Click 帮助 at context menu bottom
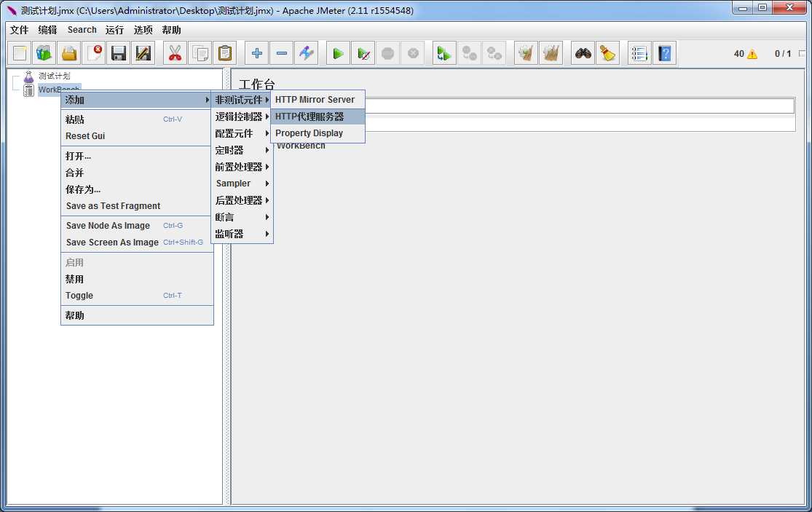Image resolution: width=812 pixels, height=512 pixels. point(137,315)
